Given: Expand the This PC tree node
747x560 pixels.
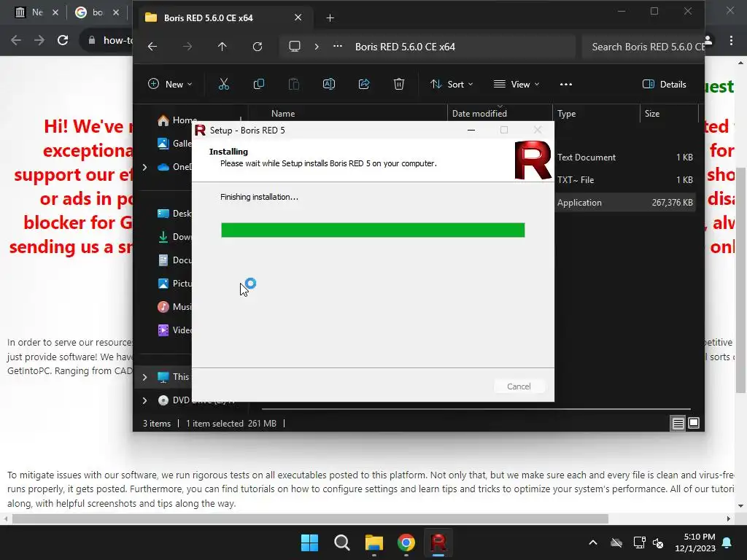Looking at the screenshot, I should [145, 377].
